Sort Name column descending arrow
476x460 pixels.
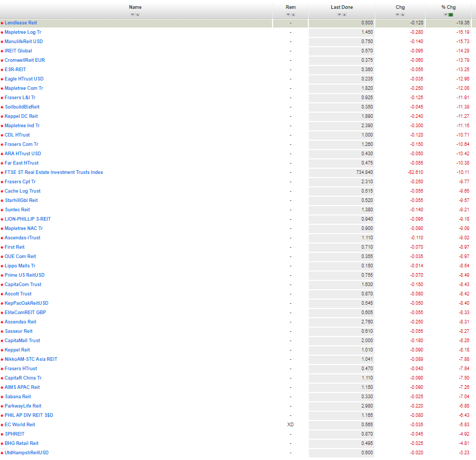tap(132, 15)
